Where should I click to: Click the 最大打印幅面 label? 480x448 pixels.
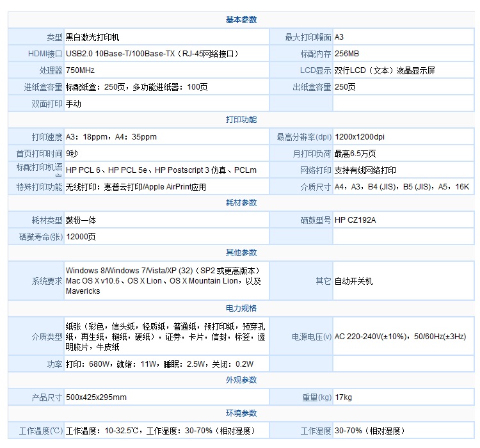tap(308, 37)
